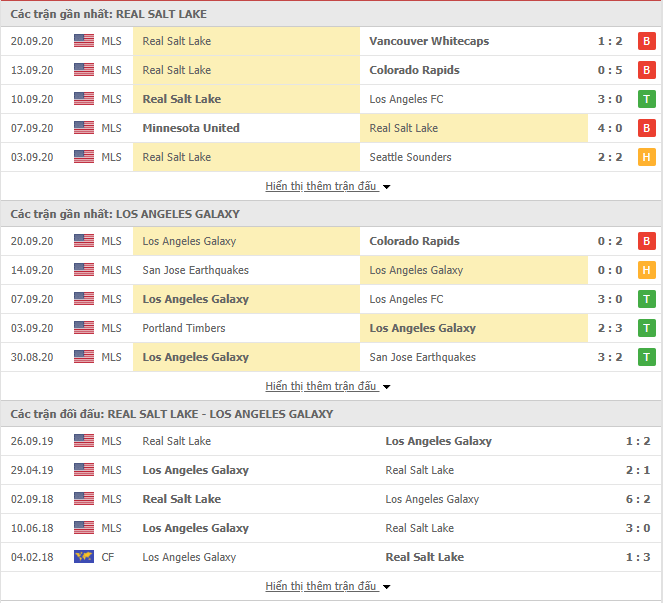Click orange H badge for San Jose 0:0 draw
The height and width of the screenshot is (603, 663).
click(647, 270)
